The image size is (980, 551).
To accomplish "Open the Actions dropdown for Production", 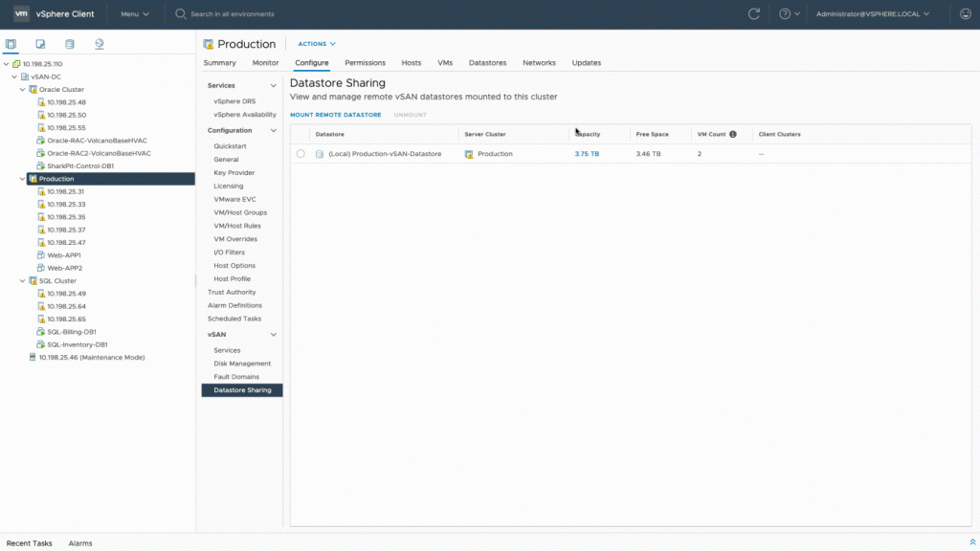I will 317,44.
